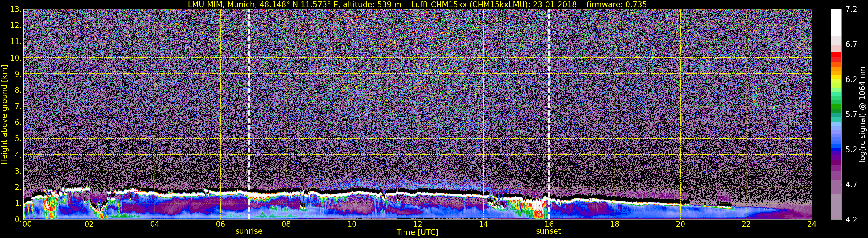The height and width of the screenshot is (238, 868).
Task: Click the colorbar tick label 4.2
Action: coord(851,220)
